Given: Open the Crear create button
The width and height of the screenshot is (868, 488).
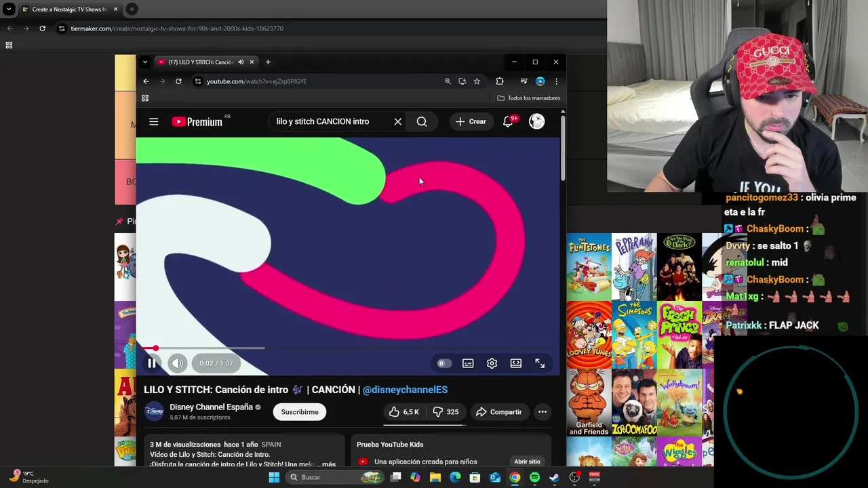Looking at the screenshot, I should (x=471, y=121).
